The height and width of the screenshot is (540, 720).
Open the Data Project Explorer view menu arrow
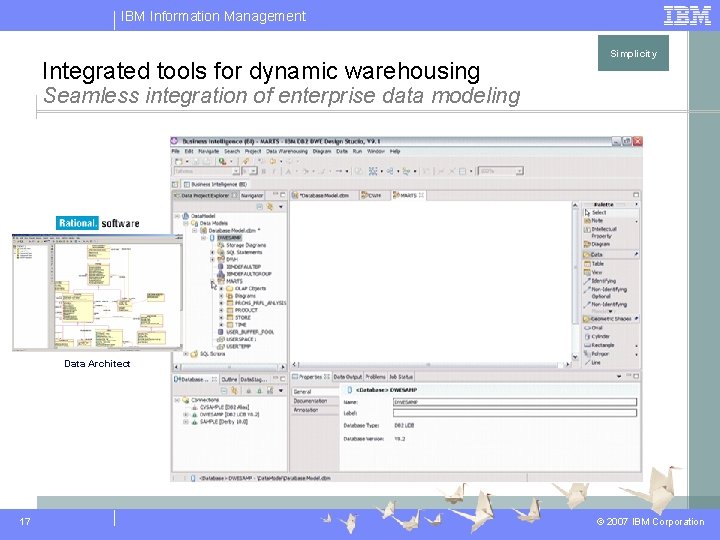point(281,207)
